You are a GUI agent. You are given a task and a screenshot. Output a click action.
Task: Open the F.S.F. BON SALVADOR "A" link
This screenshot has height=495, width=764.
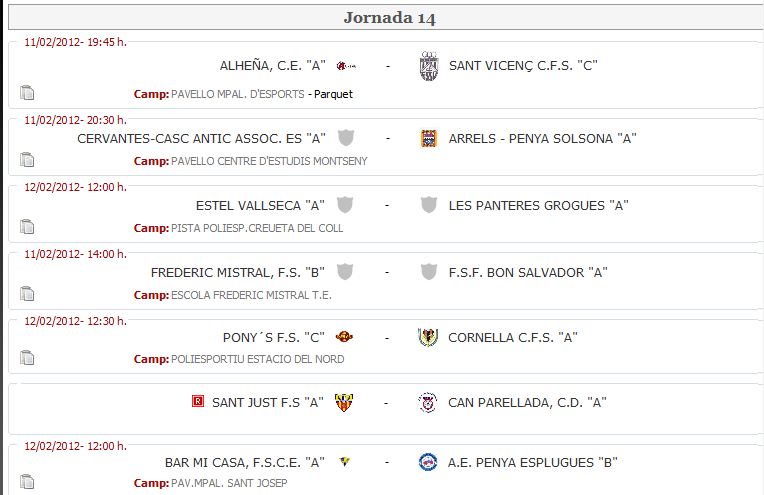(528, 272)
